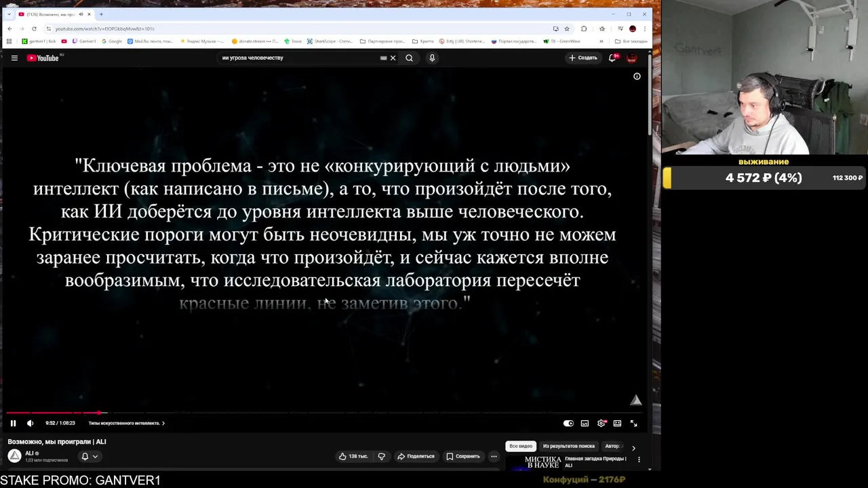Click the video title Возможно, мы проиграли
Image resolution: width=868 pixels, height=488 pixels.
(x=57, y=441)
